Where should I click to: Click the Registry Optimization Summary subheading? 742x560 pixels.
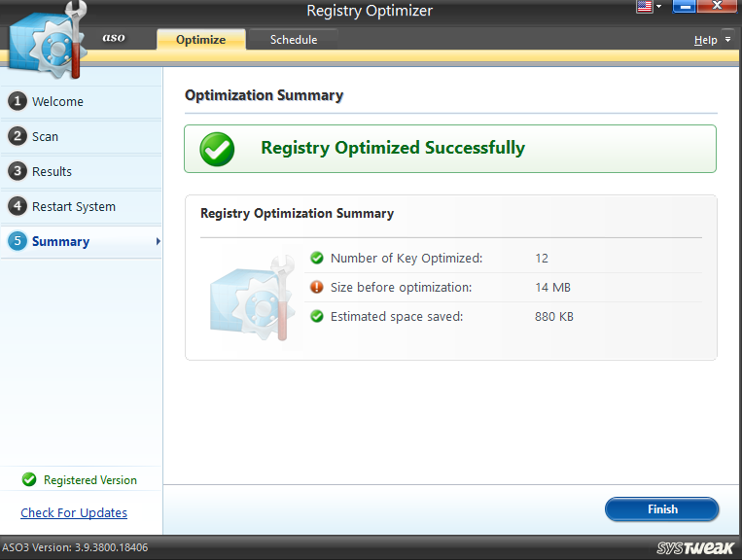point(297,213)
